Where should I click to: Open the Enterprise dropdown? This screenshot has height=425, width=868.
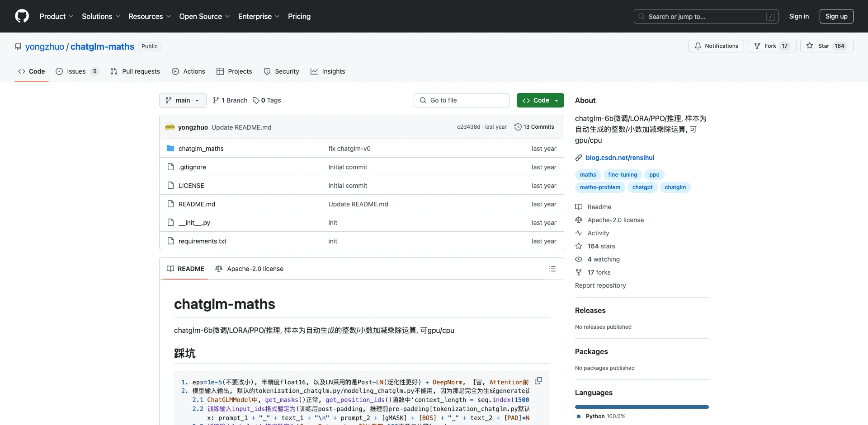point(259,16)
